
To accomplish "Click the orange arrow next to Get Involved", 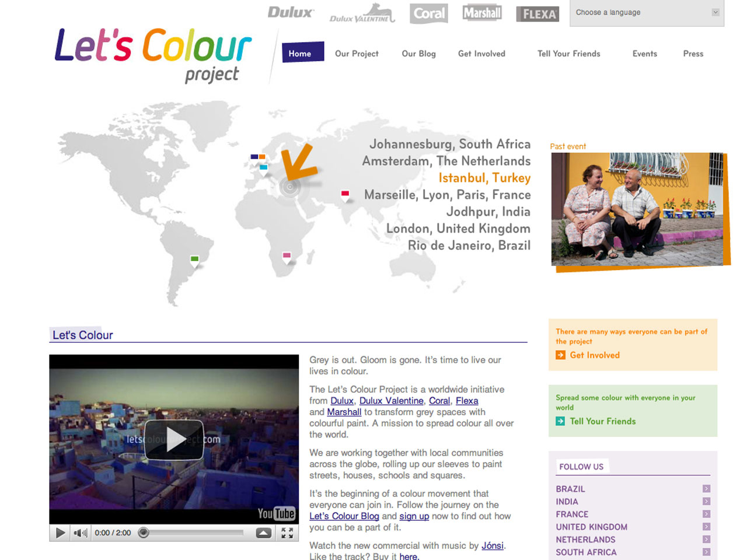I will 560,355.
